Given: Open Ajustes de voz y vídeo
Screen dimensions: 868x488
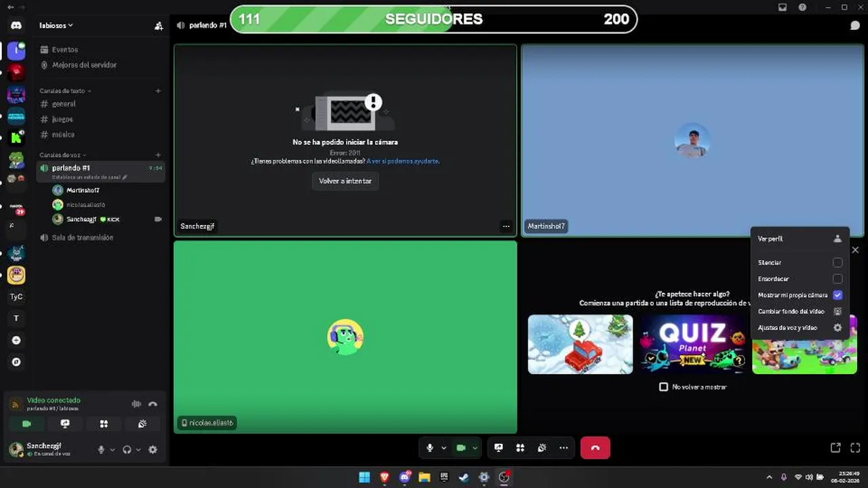Looking at the screenshot, I should (x=800, y=327).
